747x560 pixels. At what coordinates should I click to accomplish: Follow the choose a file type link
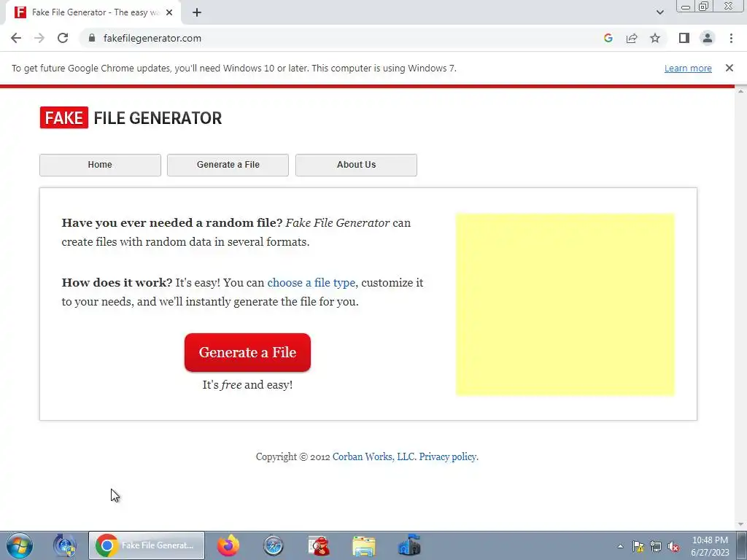coord(311,282)
